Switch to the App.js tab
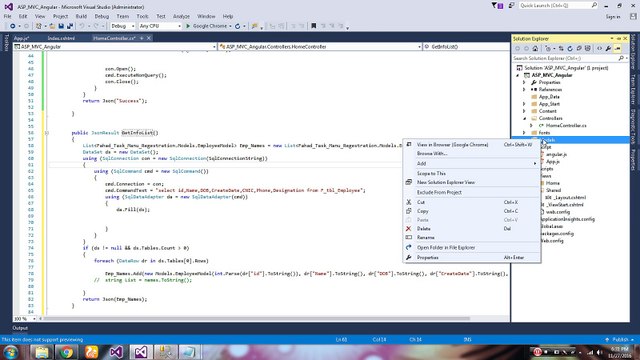The width and height of the screenshot is (640, 360). [21, 38]
